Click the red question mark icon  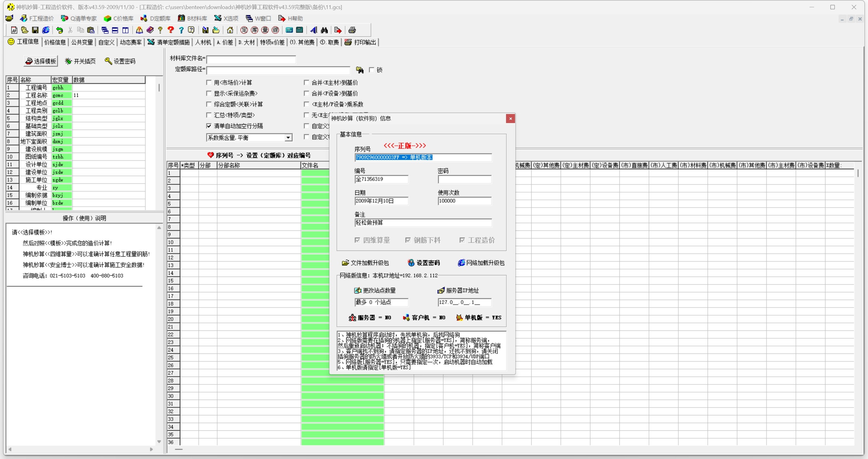click(x=171, y=30)
